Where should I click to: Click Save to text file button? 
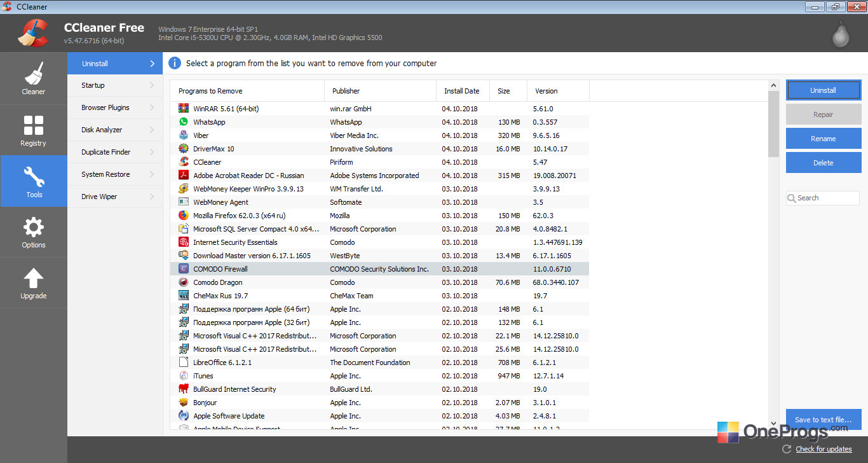tap(824, 420)
